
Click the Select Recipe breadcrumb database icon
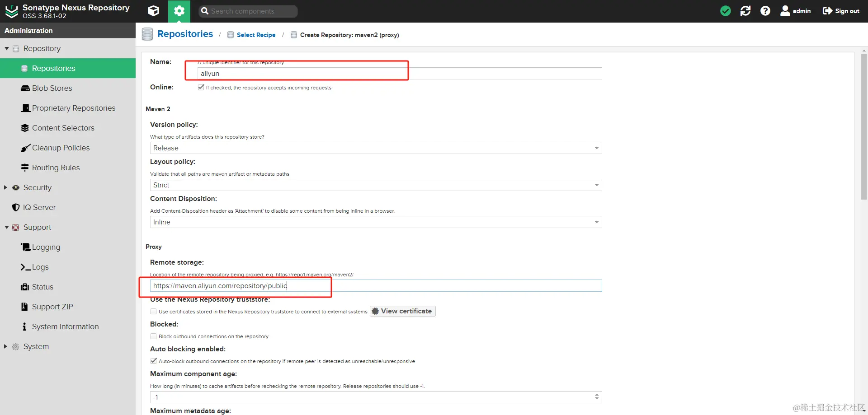(231, 35)
